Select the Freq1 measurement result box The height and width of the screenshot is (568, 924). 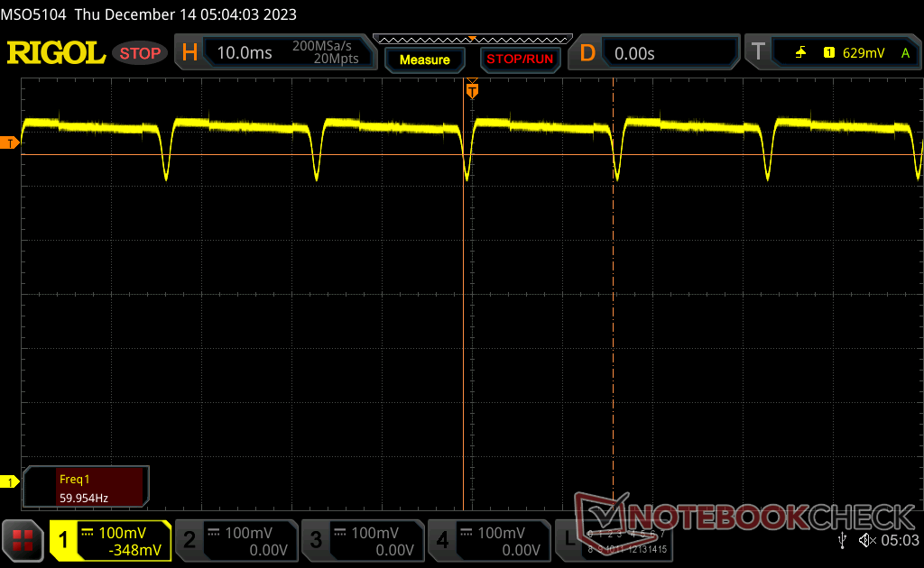pyautogui.click(x=86, y=486)
